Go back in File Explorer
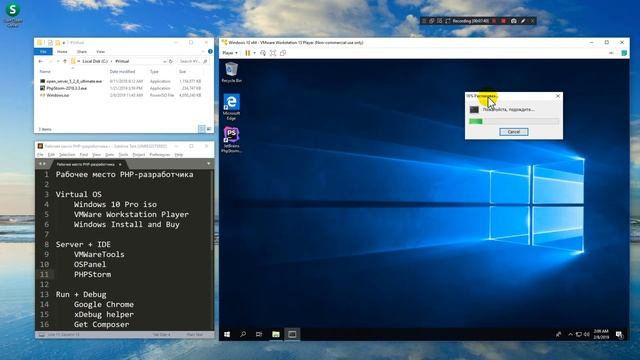The width and height of the screenshot is (640, 360). (x=40, y=61)
